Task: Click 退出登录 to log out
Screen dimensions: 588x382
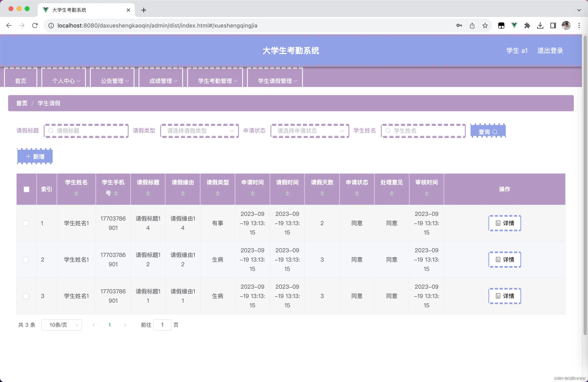Action: (x=550, y=50)
